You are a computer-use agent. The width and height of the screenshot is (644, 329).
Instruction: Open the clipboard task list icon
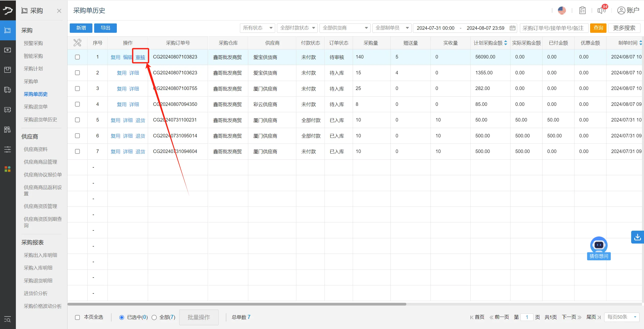point(582,10)
